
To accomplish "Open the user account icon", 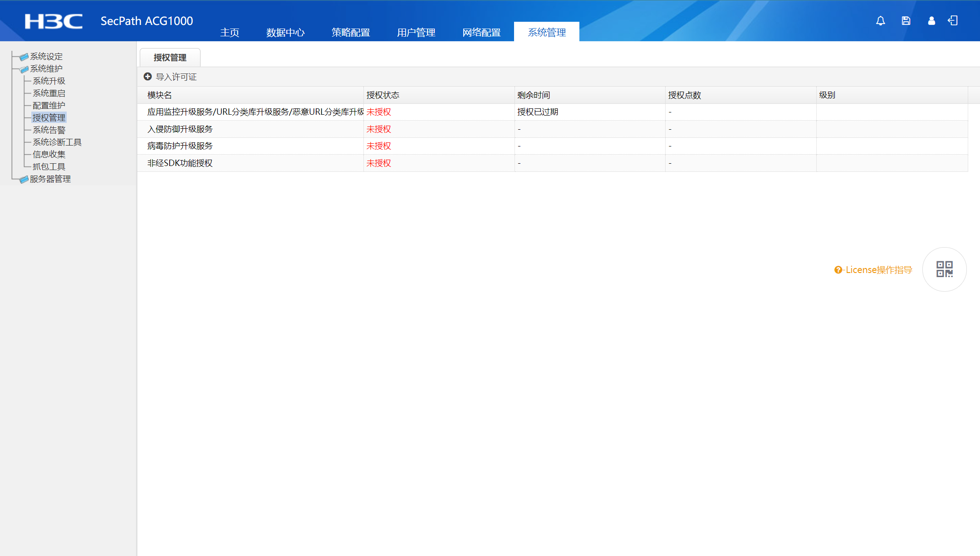I will 931,21.
